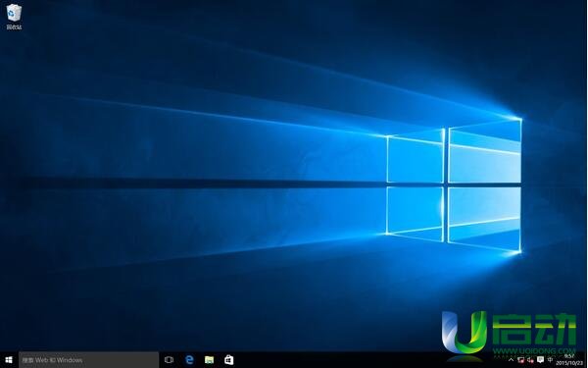Click the volume speaker tray icon
Image resolution: width=588 pixels, height=368 pixels.
(x=530, y=360)
